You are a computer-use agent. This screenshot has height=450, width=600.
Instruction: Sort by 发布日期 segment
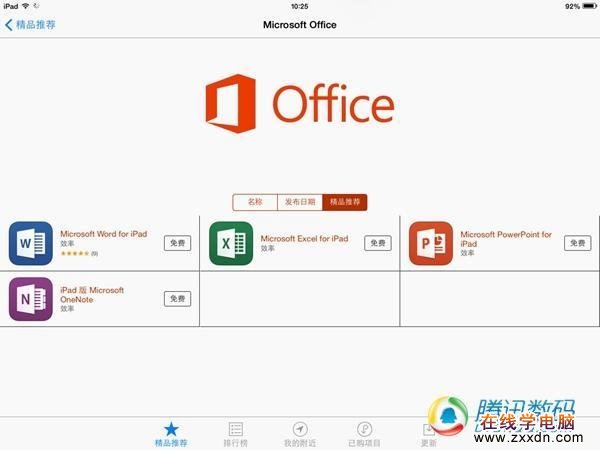pyautogui.click(x=300, y=202)
